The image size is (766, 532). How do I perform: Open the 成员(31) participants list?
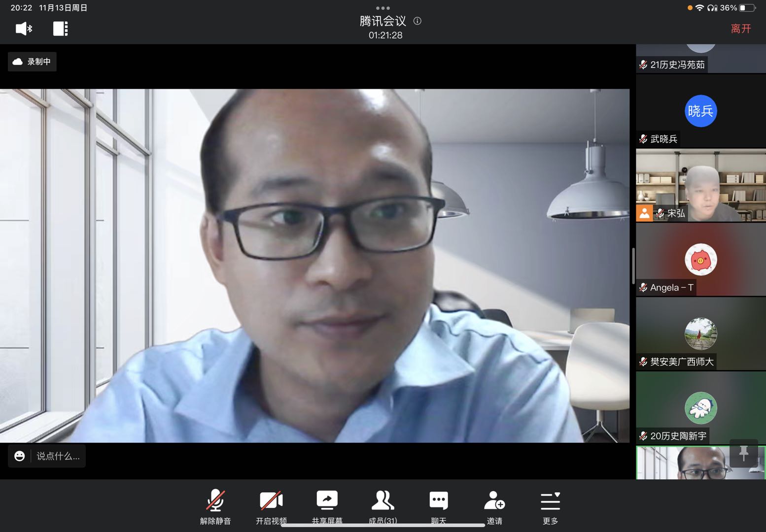(383, 506)
